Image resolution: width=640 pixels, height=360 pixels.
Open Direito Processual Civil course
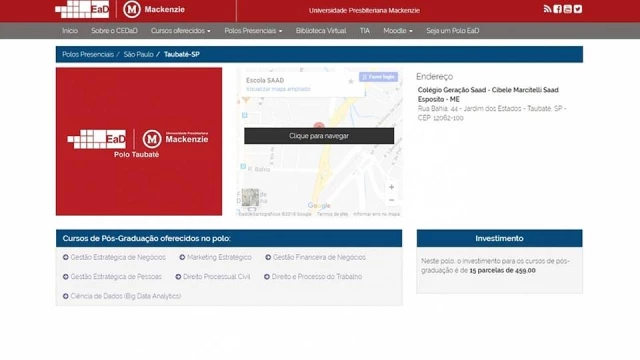216,276
